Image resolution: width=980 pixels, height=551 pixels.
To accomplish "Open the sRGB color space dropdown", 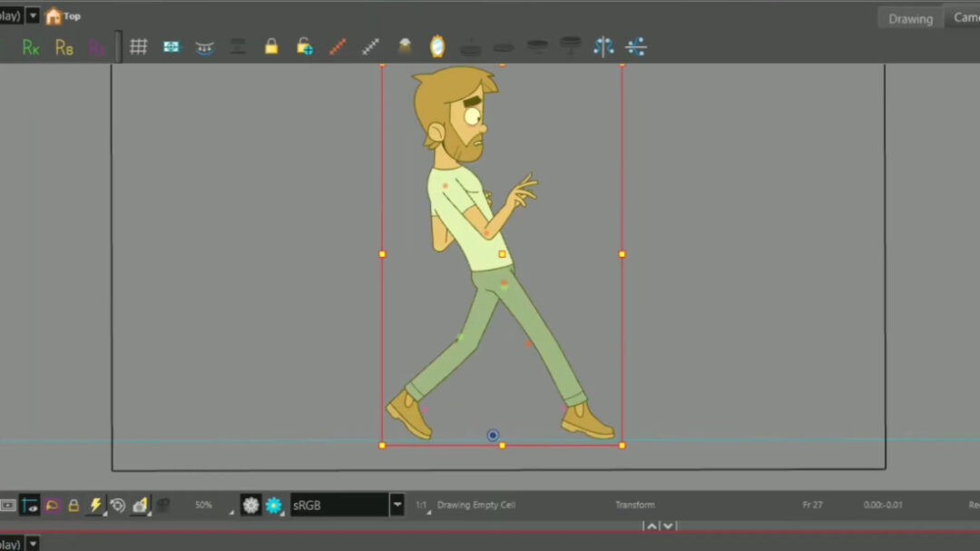I will click(x=397, y=506).
